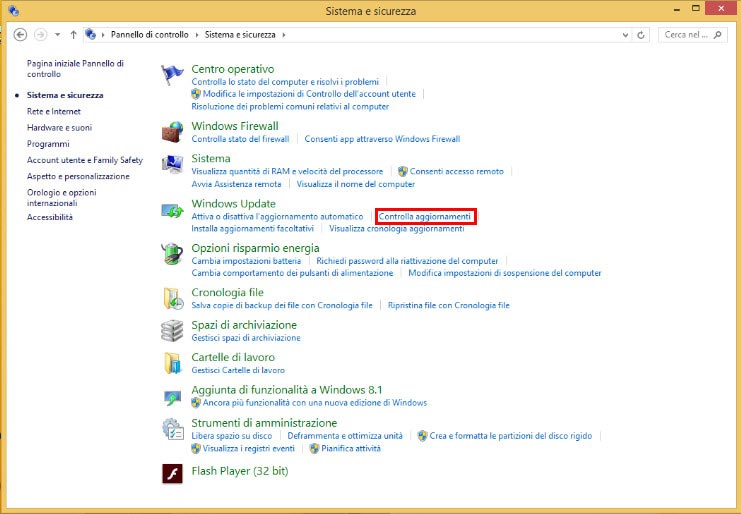The height and width of the screenshot is (514, 741).
Task: Open Attiva o disattiva l'aggiornamento automatico
Action: [x=277, y=216]
